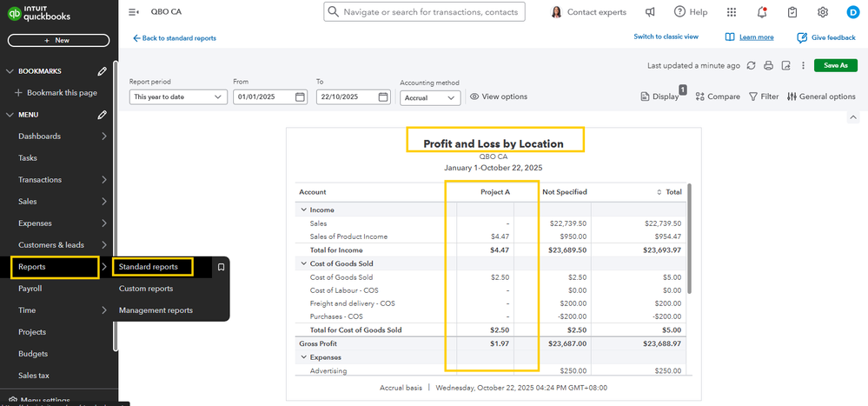This screenshot has height=406, width=868.
Task: Click the Contact experts avatar
Action: click(x=556, y=11)
